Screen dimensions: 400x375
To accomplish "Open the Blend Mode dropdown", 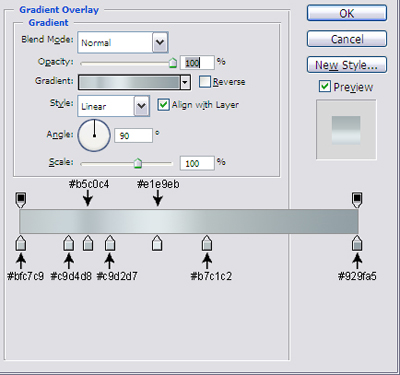I will tap(123, 42).
